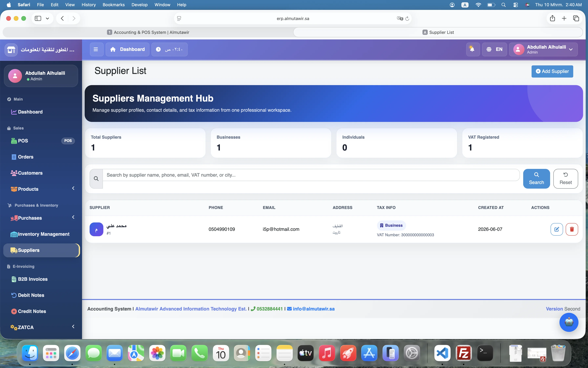The image size is (588, 368).
Task: Open a new Safari tab with plus icon
Action: click(x=564, y=18)
